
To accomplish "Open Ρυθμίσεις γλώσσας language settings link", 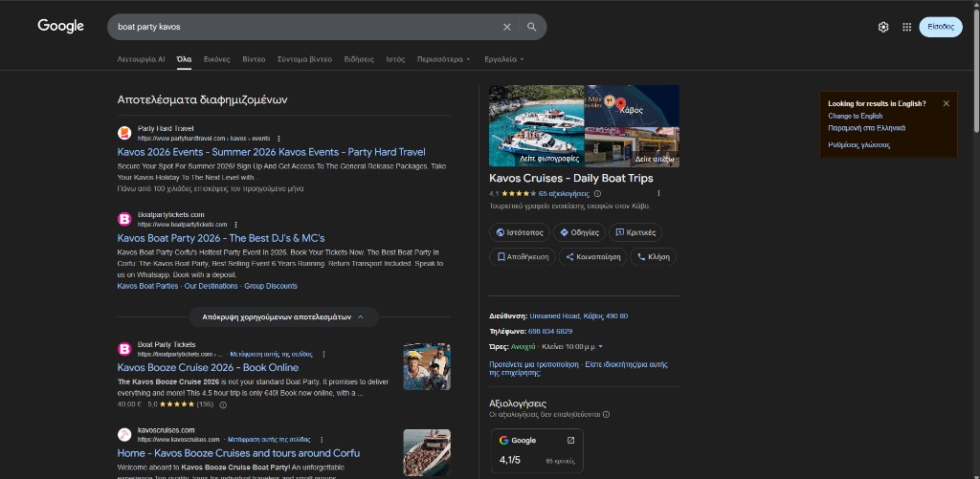I will coord(858,145).
